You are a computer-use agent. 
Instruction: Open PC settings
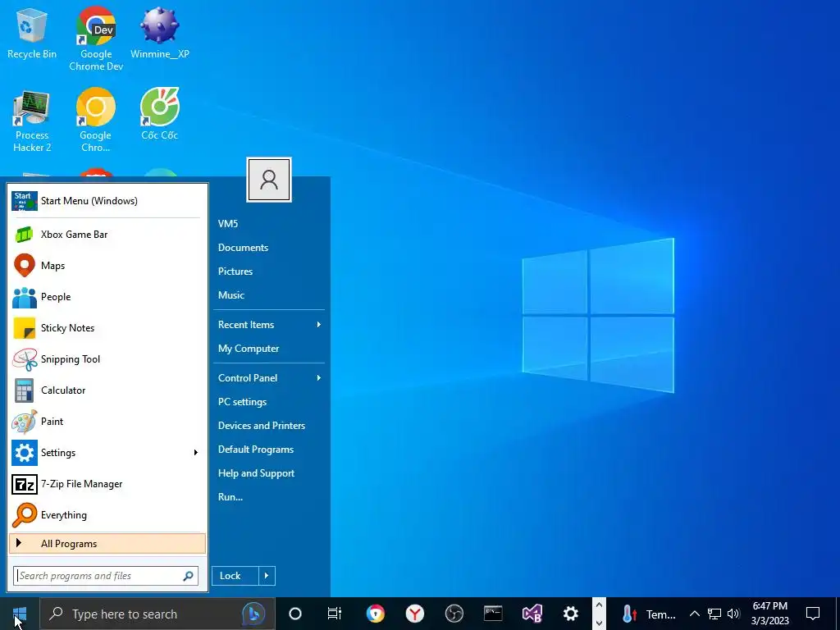click(242, 402)
